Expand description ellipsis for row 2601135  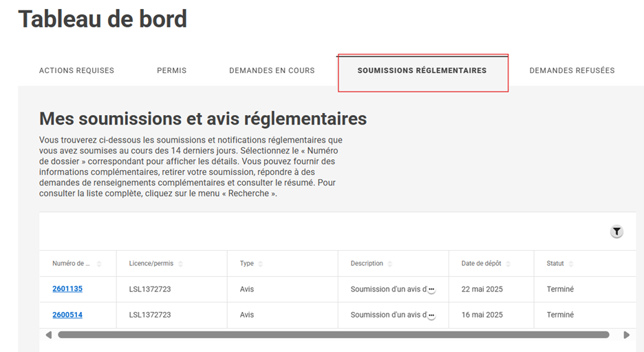pos(431,289)
